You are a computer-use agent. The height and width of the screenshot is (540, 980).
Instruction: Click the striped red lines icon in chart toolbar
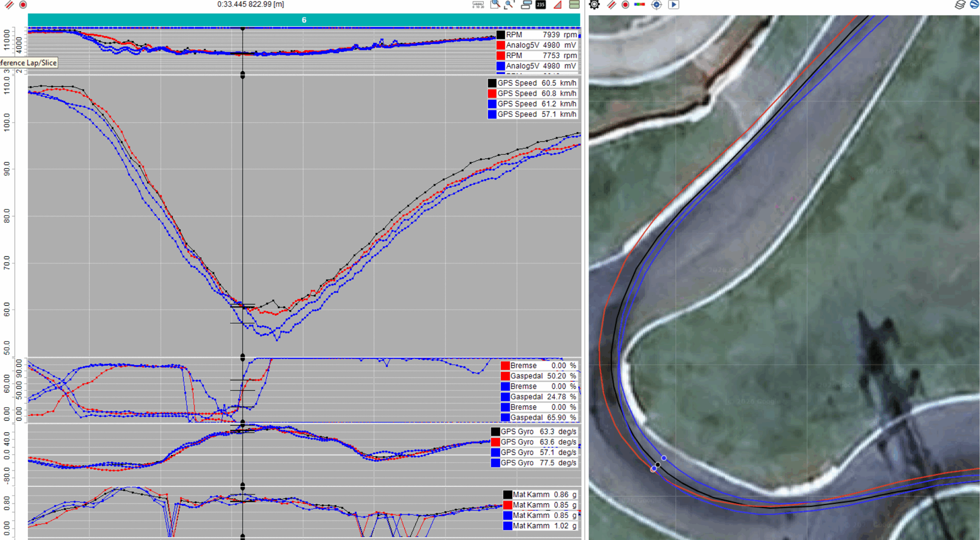click(x=9, y=5)
